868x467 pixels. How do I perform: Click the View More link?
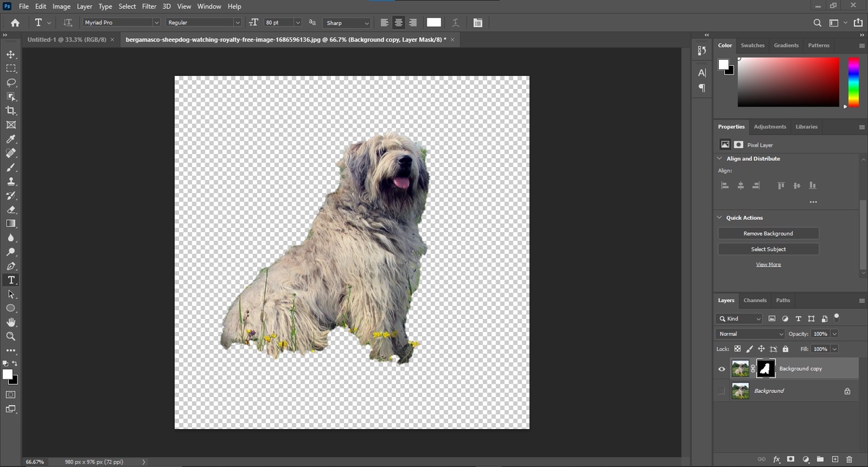tap(768, 265)
